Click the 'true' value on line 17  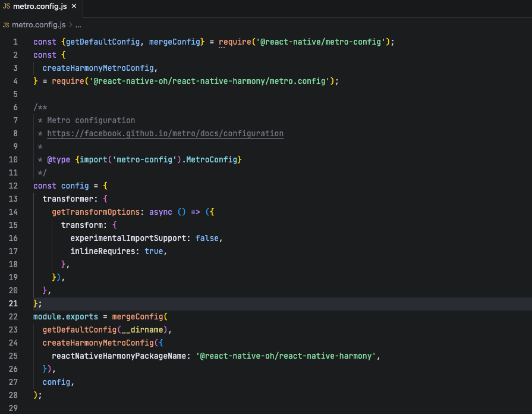[154, 252]
